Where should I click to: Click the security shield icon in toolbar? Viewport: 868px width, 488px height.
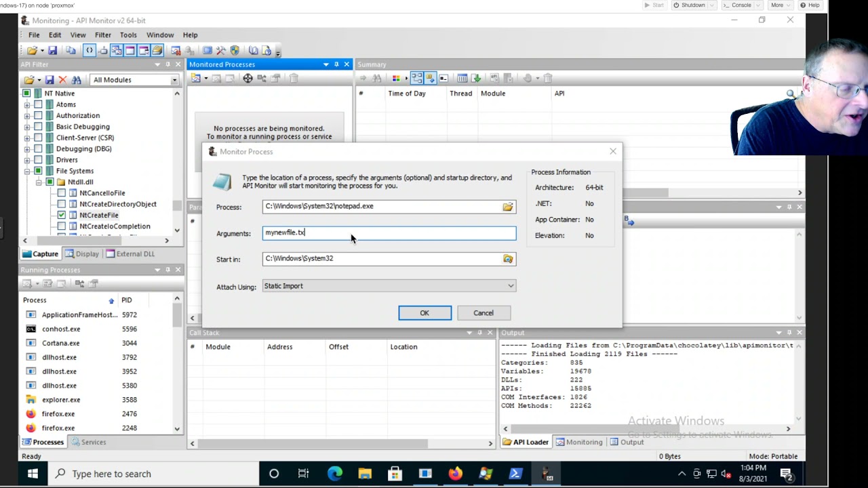[235, 50]
